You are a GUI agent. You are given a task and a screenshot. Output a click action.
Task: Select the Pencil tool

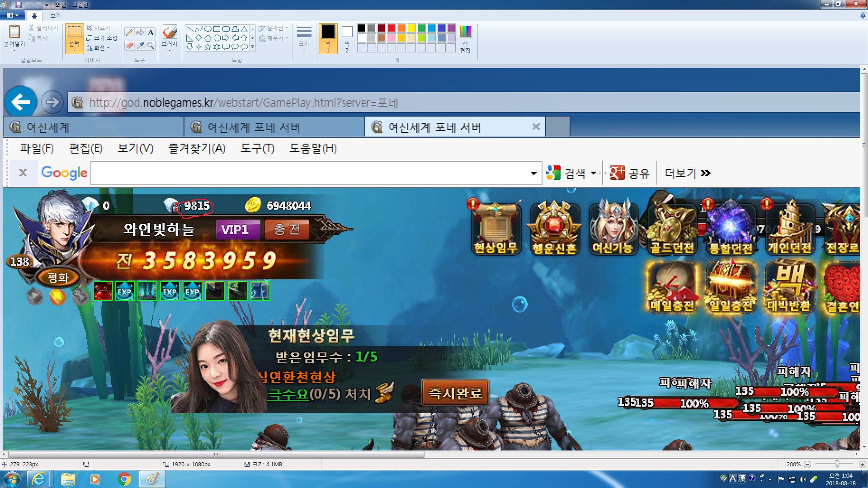click(129, 32)
